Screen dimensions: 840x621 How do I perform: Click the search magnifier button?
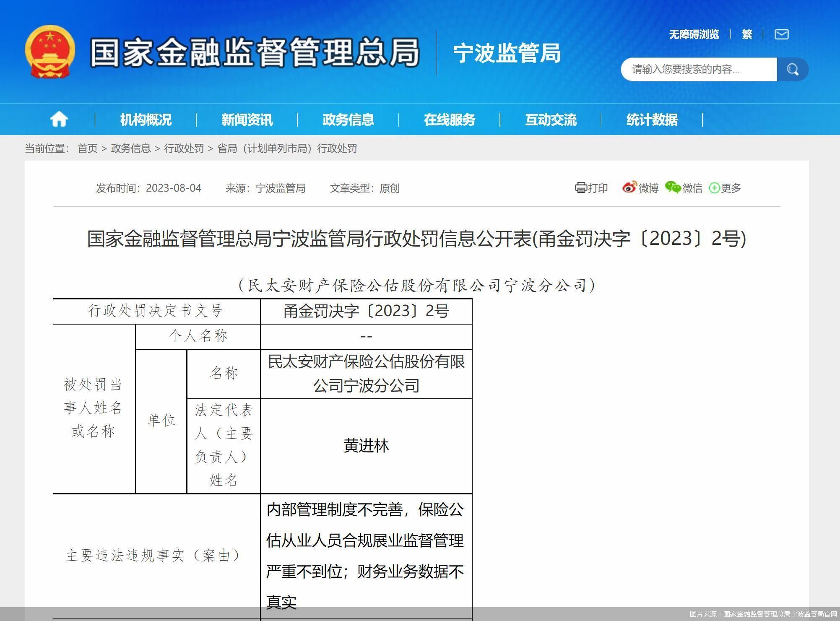(x=792, y=69)
